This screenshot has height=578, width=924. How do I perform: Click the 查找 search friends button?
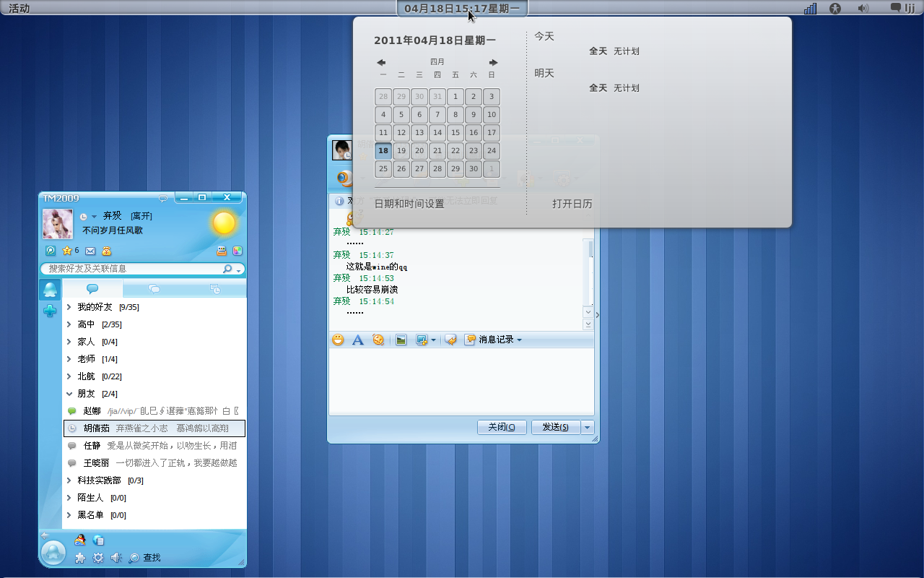click(x=144, y=558)
